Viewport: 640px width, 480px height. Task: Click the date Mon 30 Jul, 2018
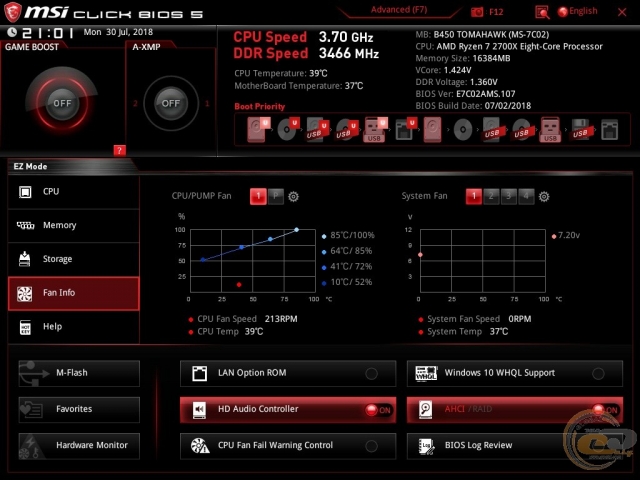118,32
